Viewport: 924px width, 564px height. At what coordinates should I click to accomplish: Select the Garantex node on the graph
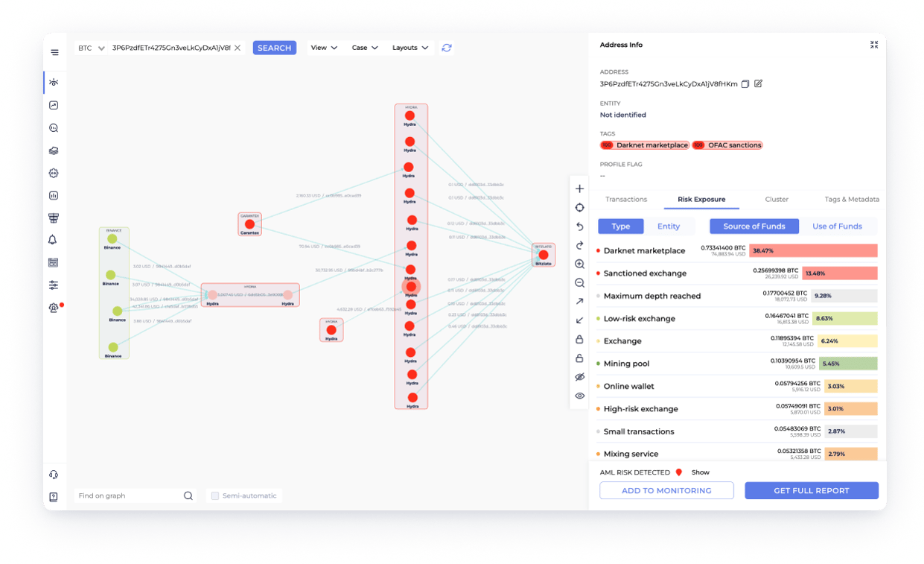point(249,224)
